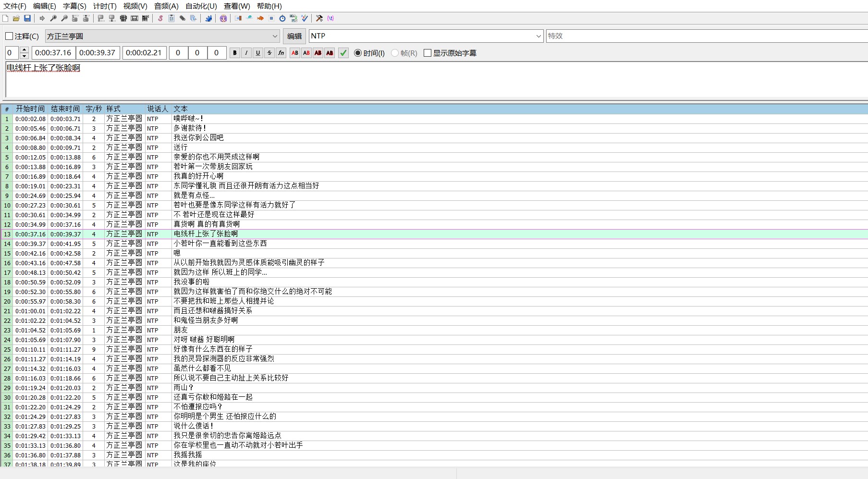Open subtitles via folder icon
Image resolution: width=868 pixels, height=479 pixels.
tap(16, 18)
